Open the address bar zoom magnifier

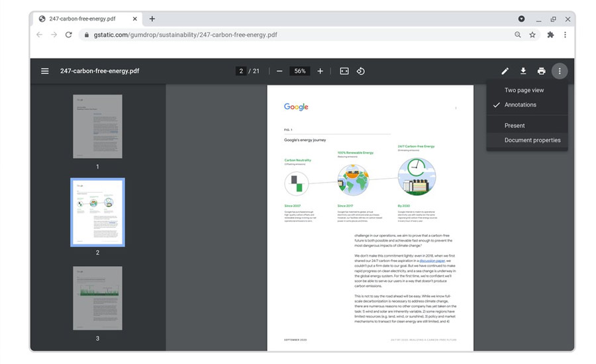click(x=518, y=34)
